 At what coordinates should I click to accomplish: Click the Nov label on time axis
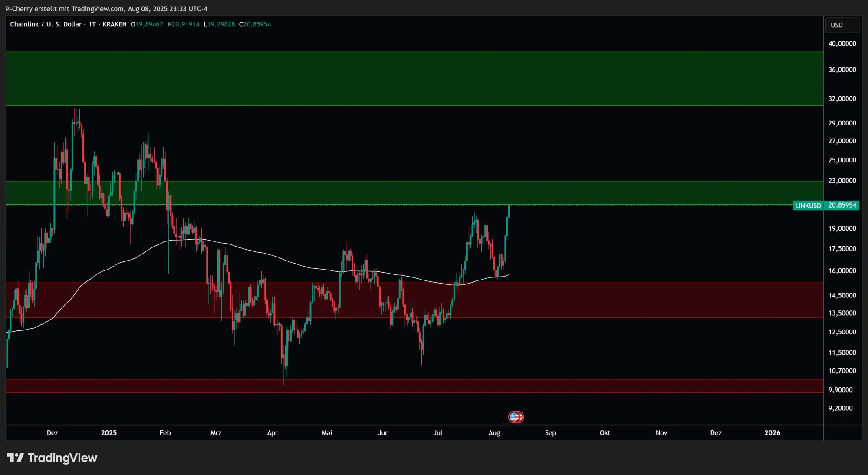661,433
